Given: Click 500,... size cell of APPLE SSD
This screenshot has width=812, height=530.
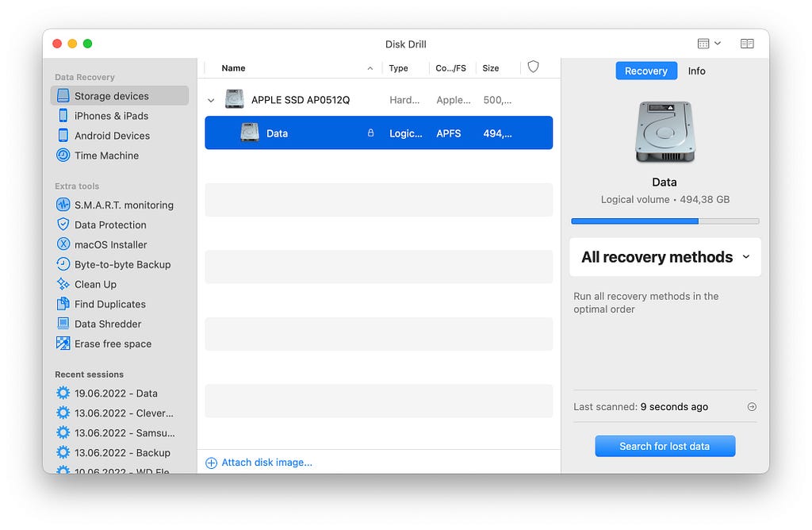Looking at the screenshot, I should click(497, 100).
